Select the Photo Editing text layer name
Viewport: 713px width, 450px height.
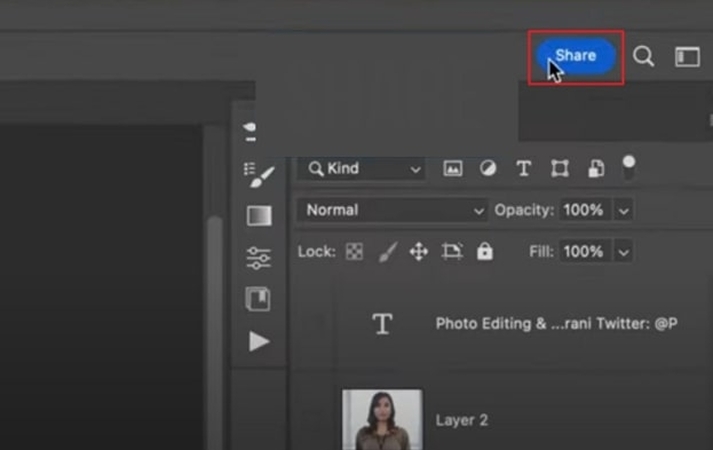click(557, 324)
